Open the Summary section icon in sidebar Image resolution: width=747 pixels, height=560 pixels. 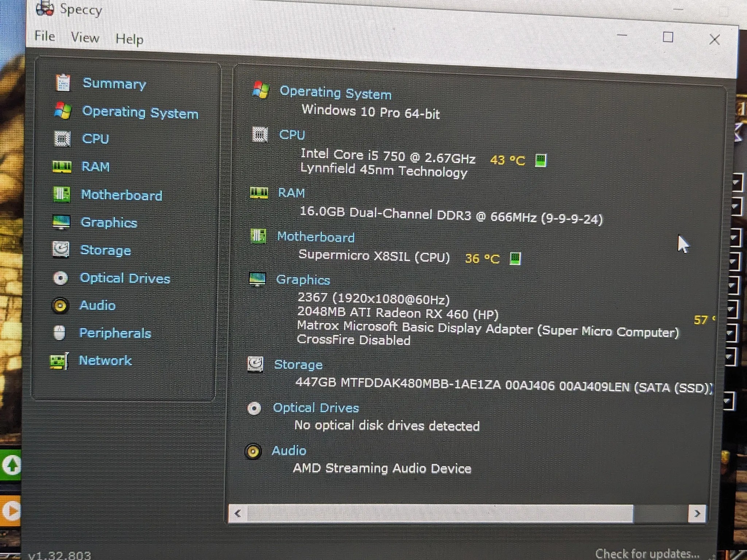63,83
